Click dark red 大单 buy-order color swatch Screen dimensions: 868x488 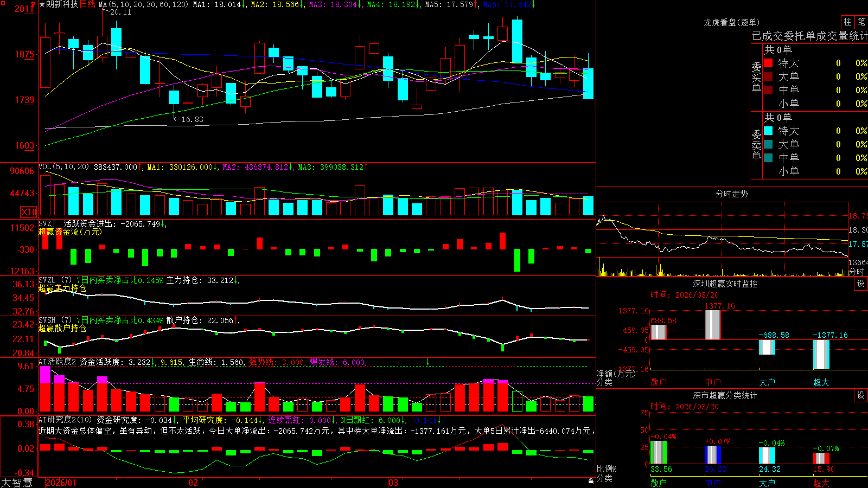click(768, 76)
